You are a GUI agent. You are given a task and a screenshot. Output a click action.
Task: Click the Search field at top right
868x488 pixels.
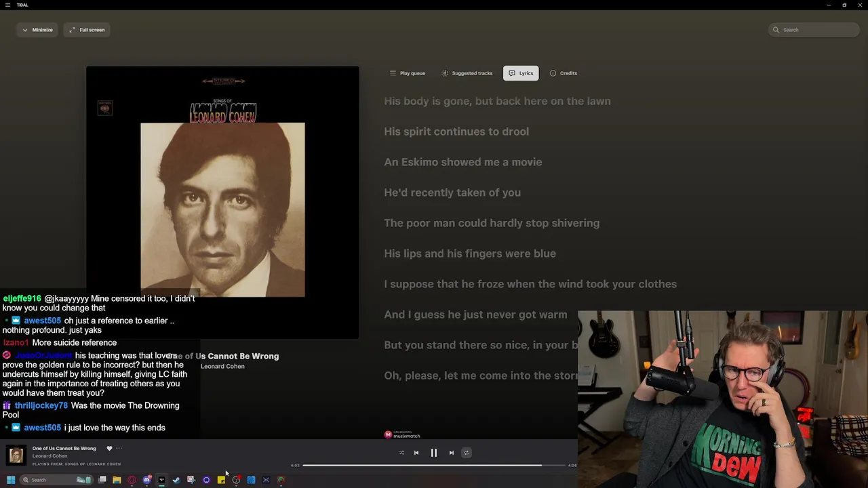(x=814, y=30)
